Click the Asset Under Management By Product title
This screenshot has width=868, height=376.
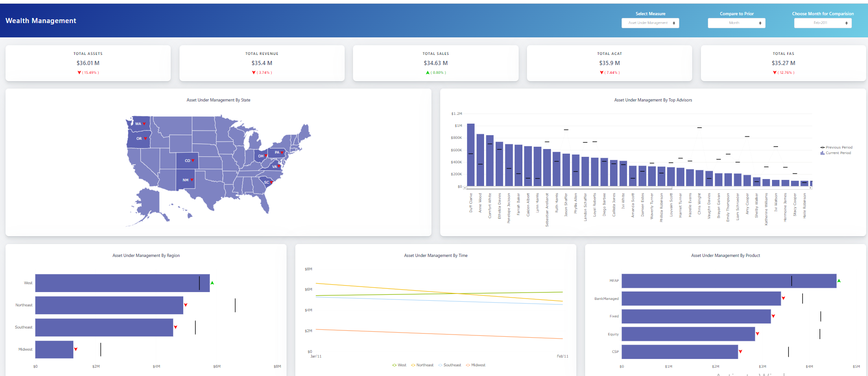coord(725,256)
